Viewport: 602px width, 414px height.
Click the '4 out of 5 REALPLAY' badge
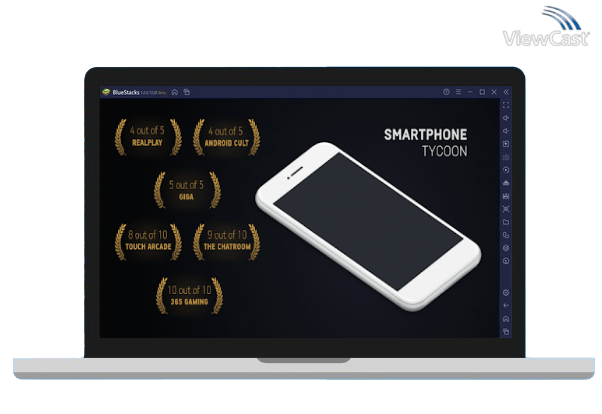click(148, 137)
